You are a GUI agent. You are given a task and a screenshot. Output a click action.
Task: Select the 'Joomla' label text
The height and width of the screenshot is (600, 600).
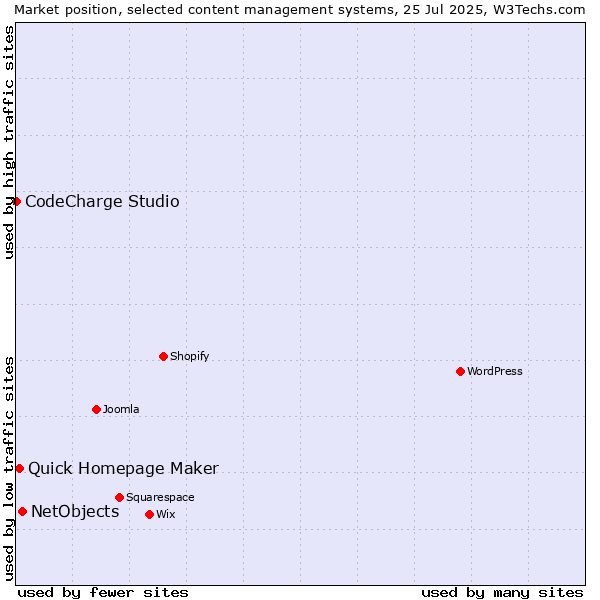tap(121, 409)
